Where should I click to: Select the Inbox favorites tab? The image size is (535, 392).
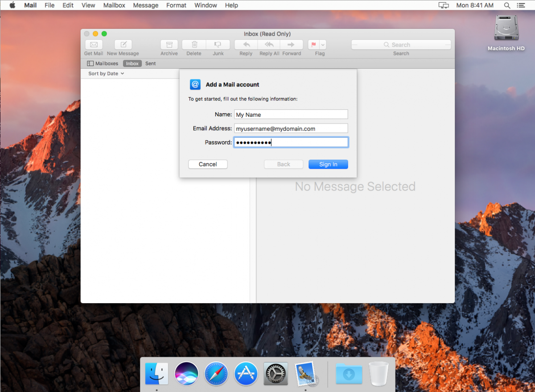pyautogui.click(x=132, y=63)
